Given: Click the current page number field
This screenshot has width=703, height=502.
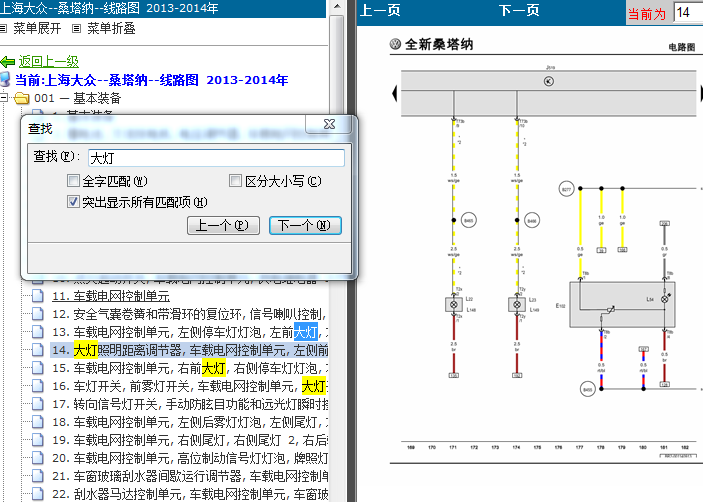Looking at the screenshot, I should click(x=688, y=13).
